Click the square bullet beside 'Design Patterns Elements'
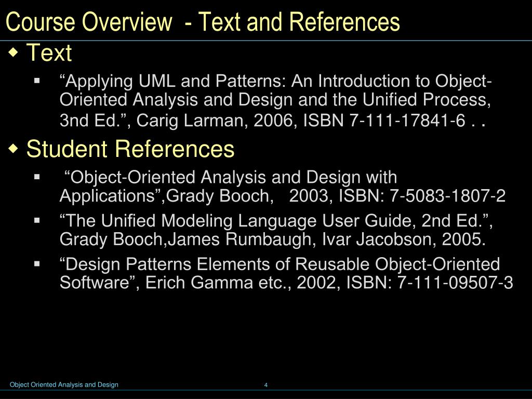 click(x=37, y=263)
